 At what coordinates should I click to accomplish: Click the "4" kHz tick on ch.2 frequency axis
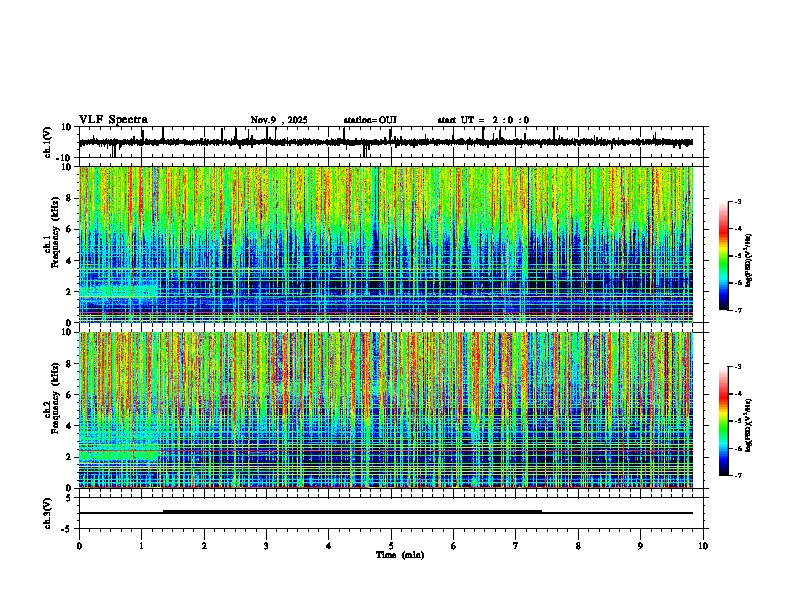[x=69, y=426]
